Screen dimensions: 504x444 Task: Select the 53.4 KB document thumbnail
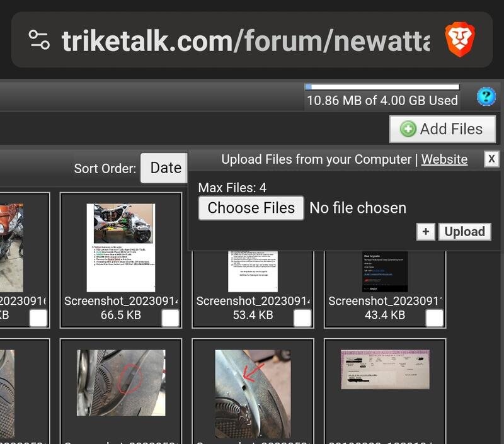pyautogui.click(x=253, y=271)
